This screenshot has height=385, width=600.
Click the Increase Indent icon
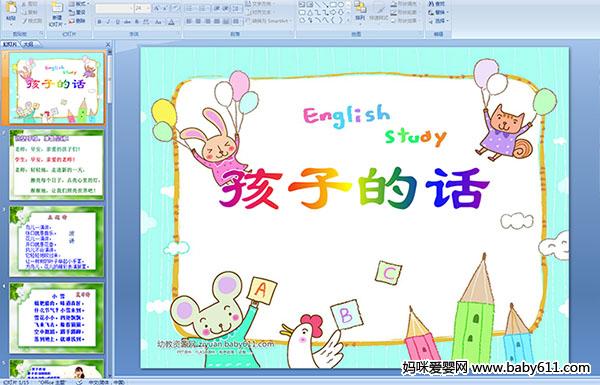(x=226, y=8)
